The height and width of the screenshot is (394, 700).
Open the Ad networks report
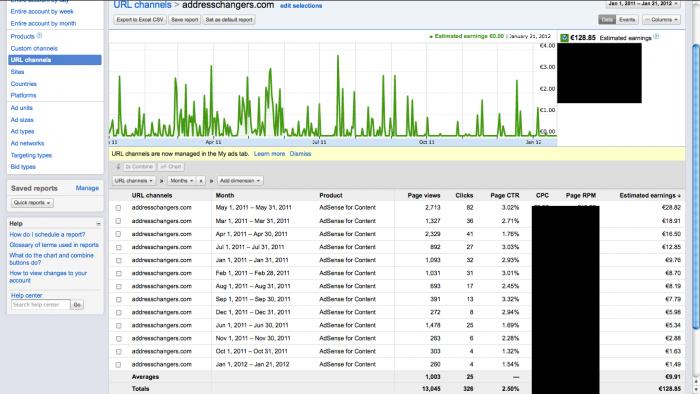coord(27,143)
